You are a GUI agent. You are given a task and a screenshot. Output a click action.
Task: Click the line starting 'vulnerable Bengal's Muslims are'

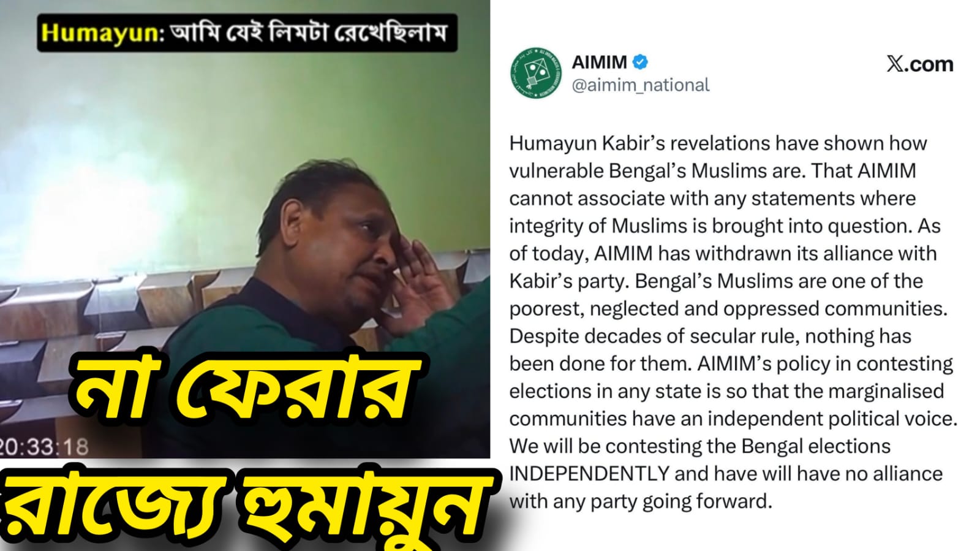coord(712,171)
